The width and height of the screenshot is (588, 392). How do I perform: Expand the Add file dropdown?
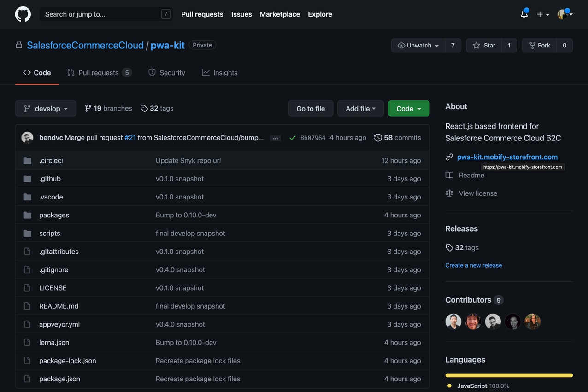pos(360,109)
